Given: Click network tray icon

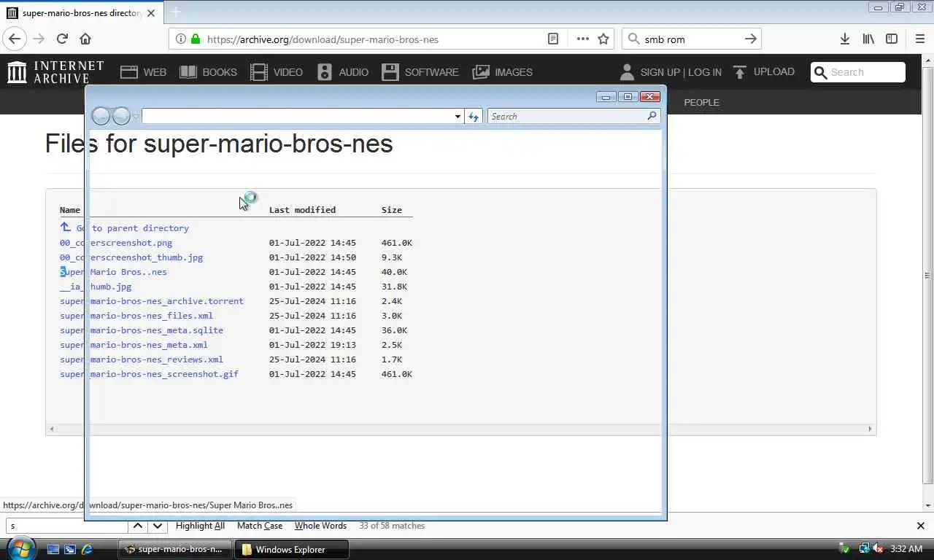Looking at the screenshot, I should 864,549.
